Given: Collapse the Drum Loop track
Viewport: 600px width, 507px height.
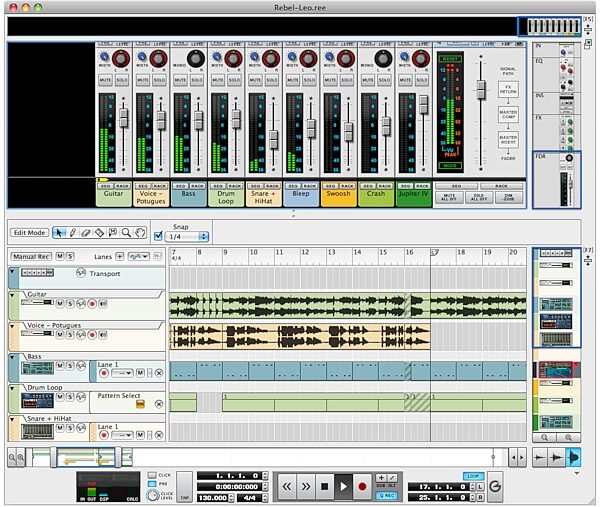Looking at the screenshot, I should coord(12,388).
